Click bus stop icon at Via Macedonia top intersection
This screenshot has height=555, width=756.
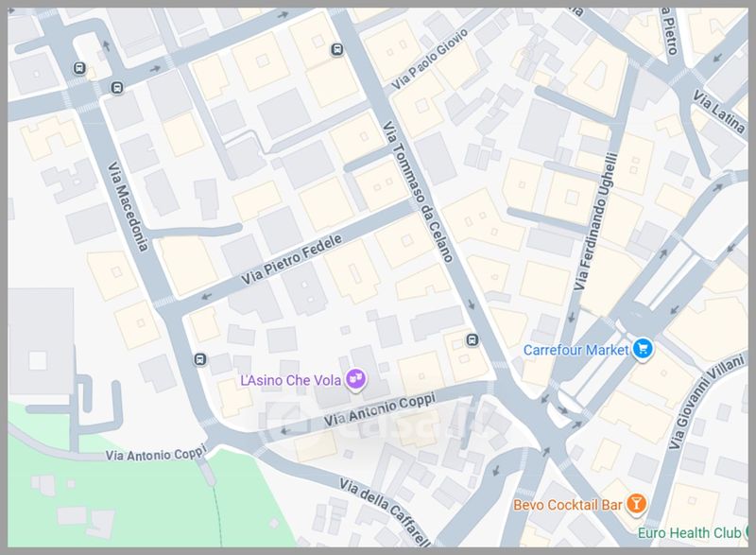click(116, 87)
